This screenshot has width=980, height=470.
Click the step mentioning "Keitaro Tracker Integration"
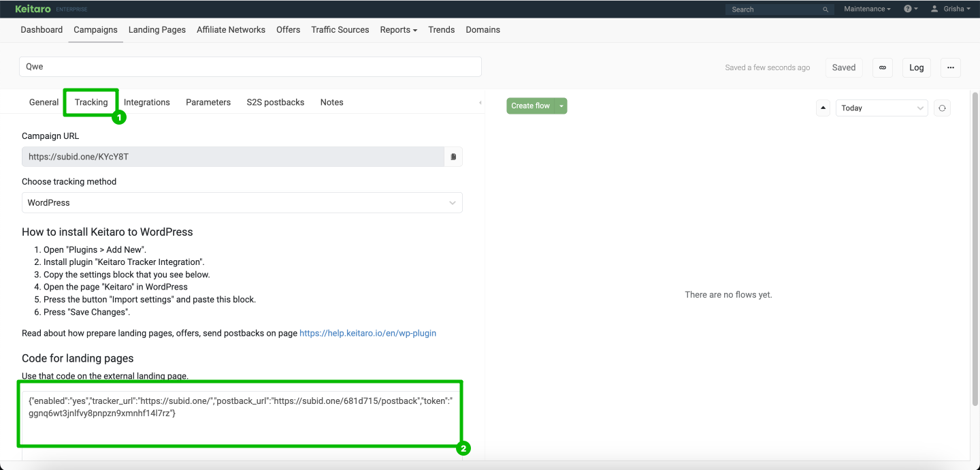coord(125,262)
